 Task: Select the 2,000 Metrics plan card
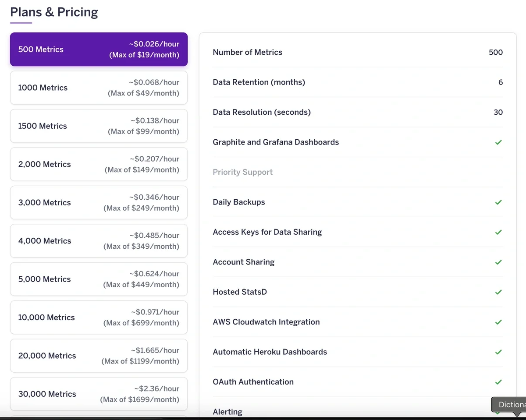pos(99,164)
